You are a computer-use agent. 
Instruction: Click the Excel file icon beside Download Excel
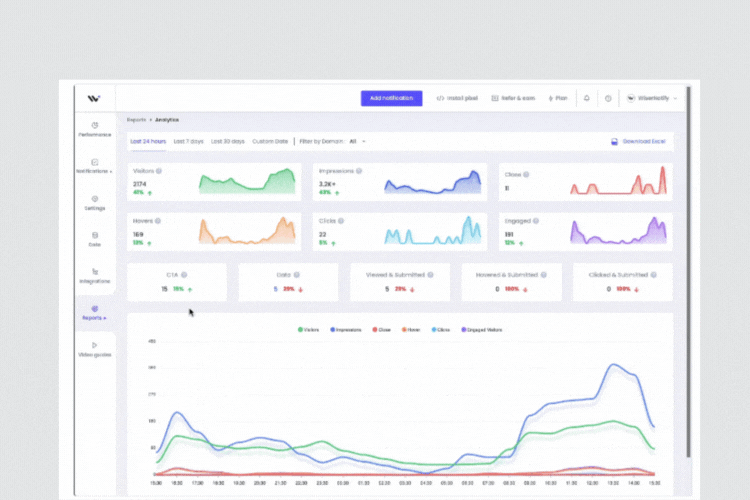(615, 142)
